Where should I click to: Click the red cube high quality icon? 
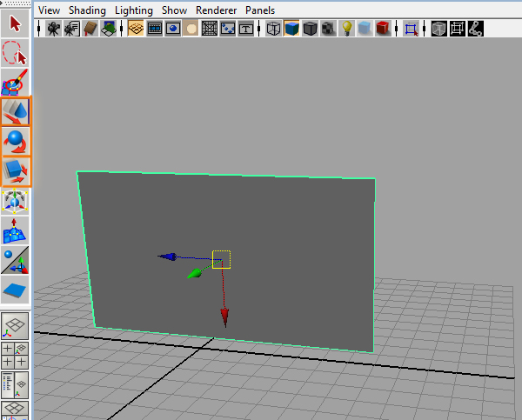383,29
